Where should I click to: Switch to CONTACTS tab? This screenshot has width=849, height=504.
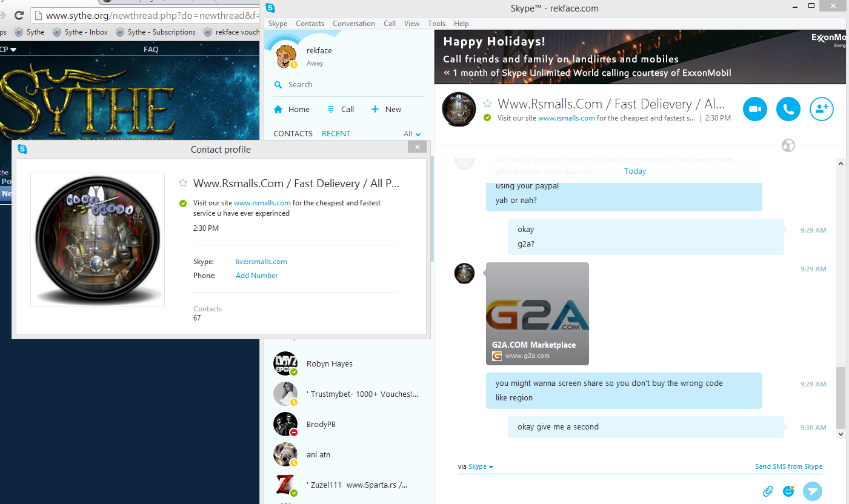(293, 134)
